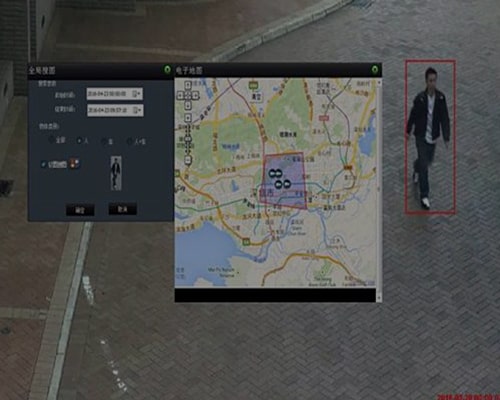
Task: Select the 人+车 radio option
Action: click(x=130, y=142)
